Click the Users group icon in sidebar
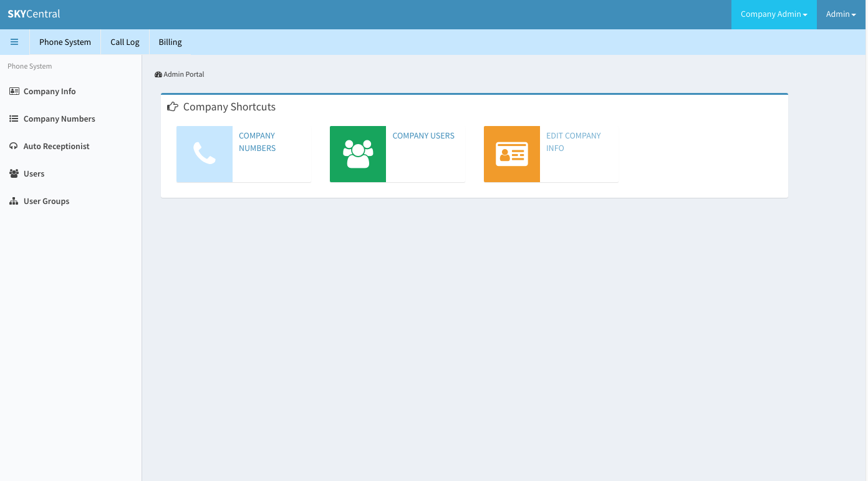Image resolution: width=868 pixels, height=481 pixels. [14, 173]
